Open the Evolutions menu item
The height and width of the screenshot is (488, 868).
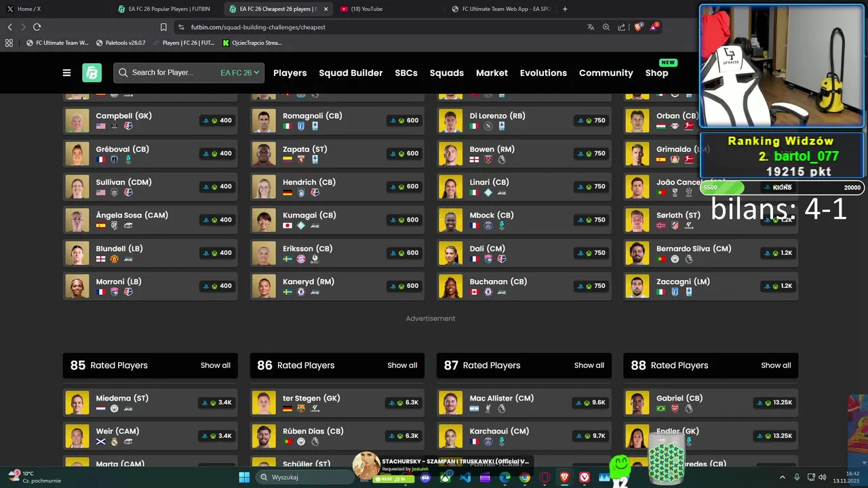point(543,73)
